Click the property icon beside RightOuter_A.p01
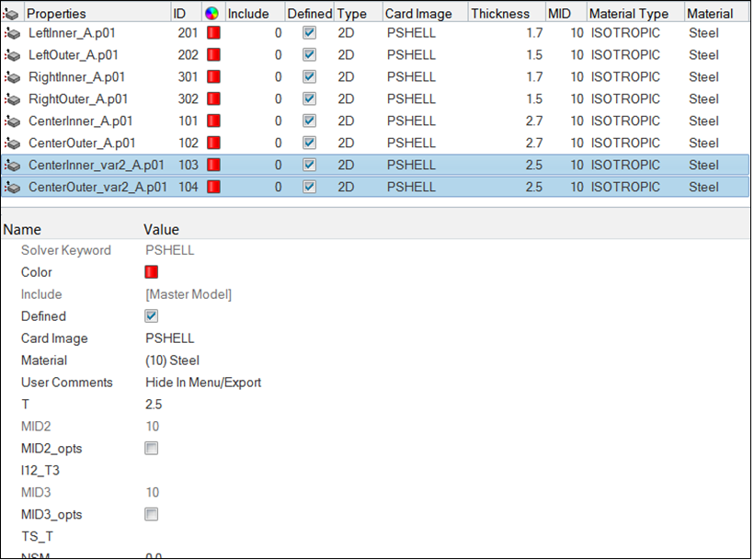This screenshot has height=560, width=754. (12, 99)
